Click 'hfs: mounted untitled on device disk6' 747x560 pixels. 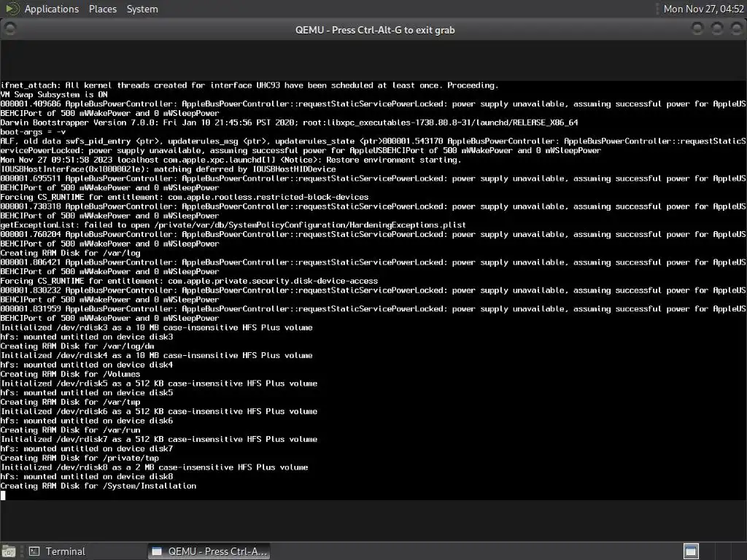87,421
